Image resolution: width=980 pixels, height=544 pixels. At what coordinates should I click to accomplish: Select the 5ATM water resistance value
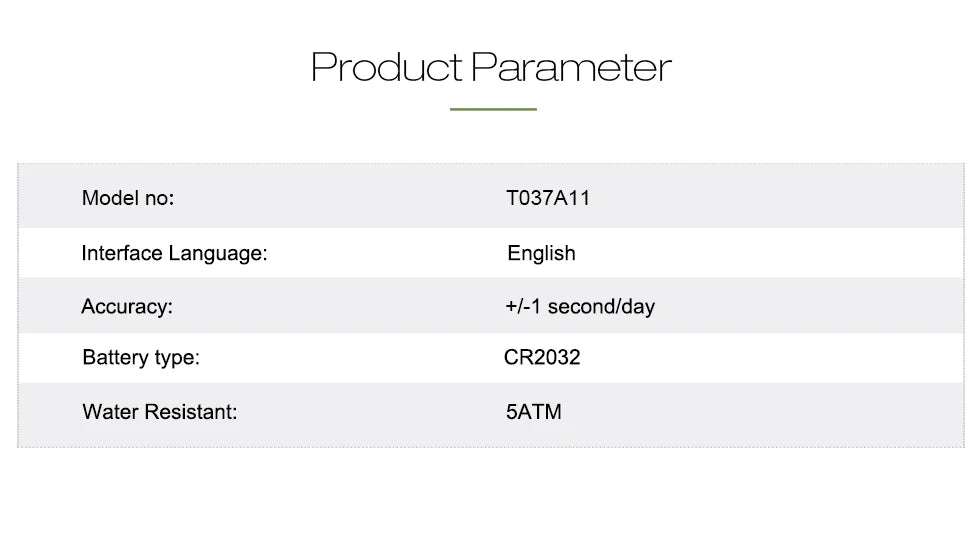(x=534, y=411)
